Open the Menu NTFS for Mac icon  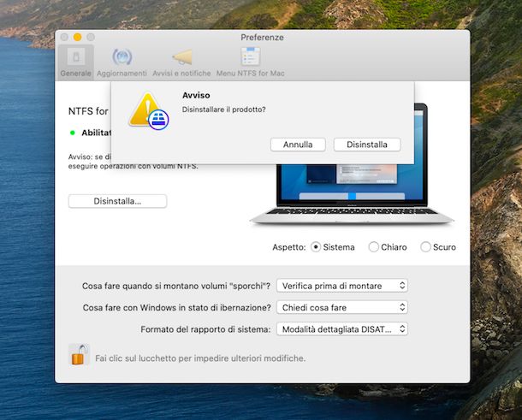[251, 56]
